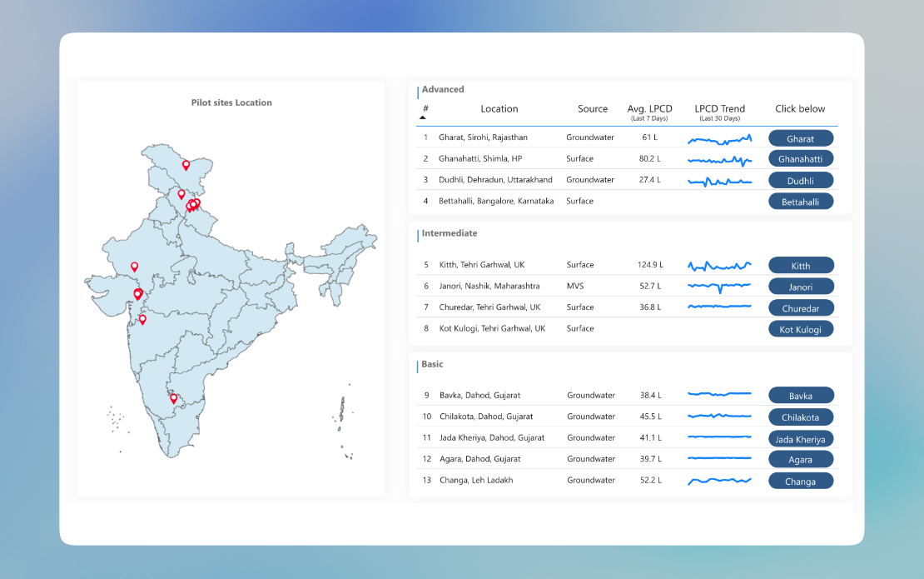Click the Agara button
This screenshot has width=924, height=579.
point(800,459)
